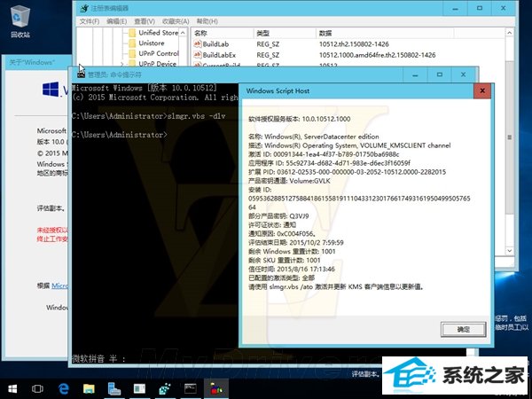The height and width of the screenshot is (399, 532).
Task: Select the BuildLabEx data value
Action: pos(378,55)
